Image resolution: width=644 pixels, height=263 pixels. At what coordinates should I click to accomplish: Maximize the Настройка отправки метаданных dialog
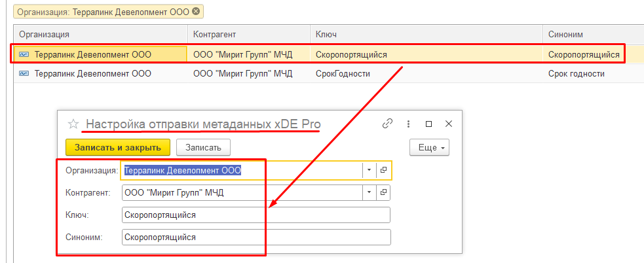tap(428, 124)
